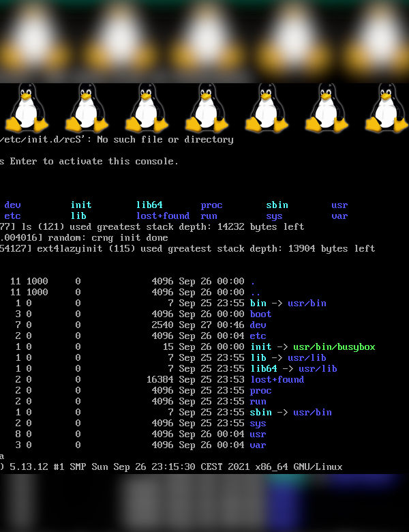Click the leftmost sharp Tux penguin logo
The height and width of the screenshot is (532, 409).
click(x=27, y=108)
